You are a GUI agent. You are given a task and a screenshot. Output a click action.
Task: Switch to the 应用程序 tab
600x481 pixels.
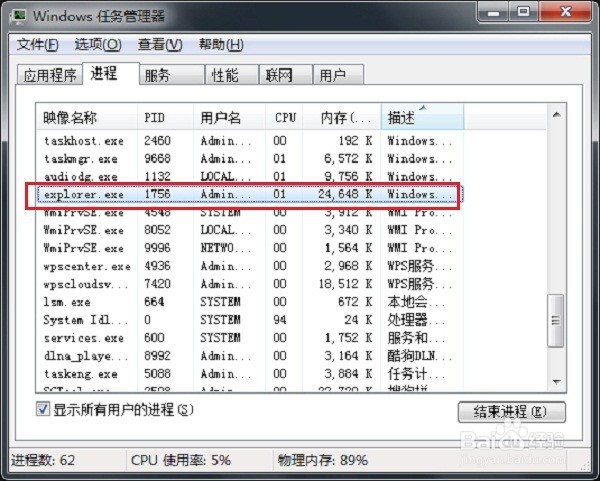[x=50, y=75]
